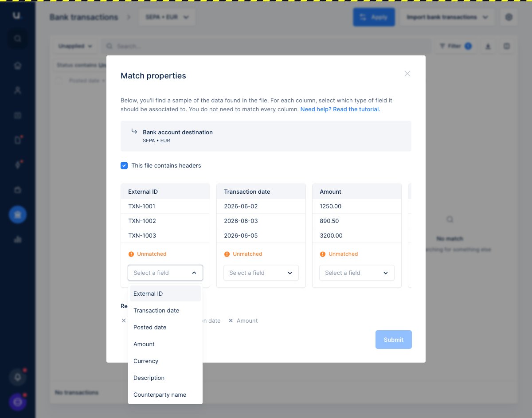
Task: Open the Filter button
Action: pos(455,46)
